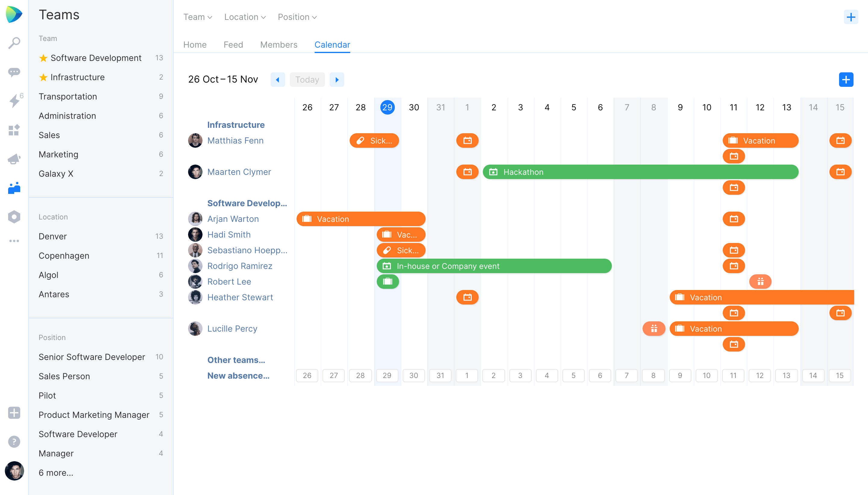The height and width of the screenshot is (495, 868).
Task: Click the New absence link
Action: point(238,376)
